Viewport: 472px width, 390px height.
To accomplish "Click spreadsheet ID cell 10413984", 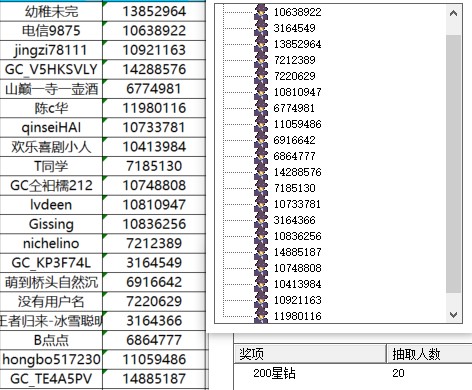I will point(154,147).
